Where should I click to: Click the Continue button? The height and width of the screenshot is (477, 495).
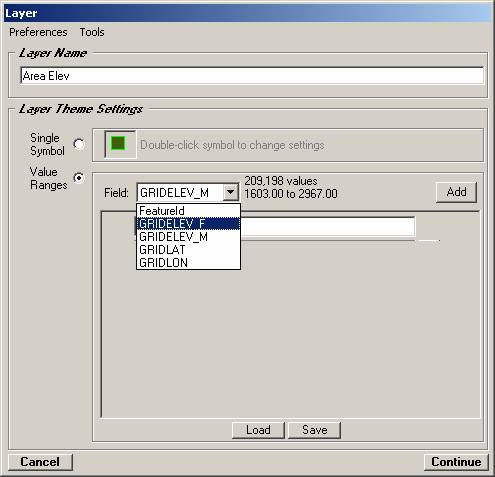456,462
